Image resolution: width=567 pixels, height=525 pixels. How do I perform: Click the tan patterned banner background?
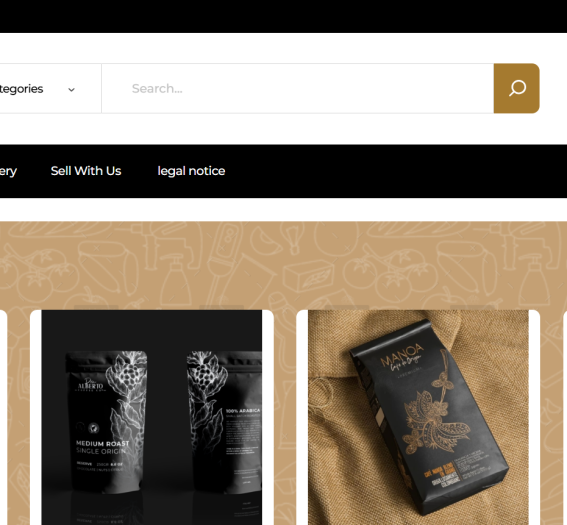[284, 264]
